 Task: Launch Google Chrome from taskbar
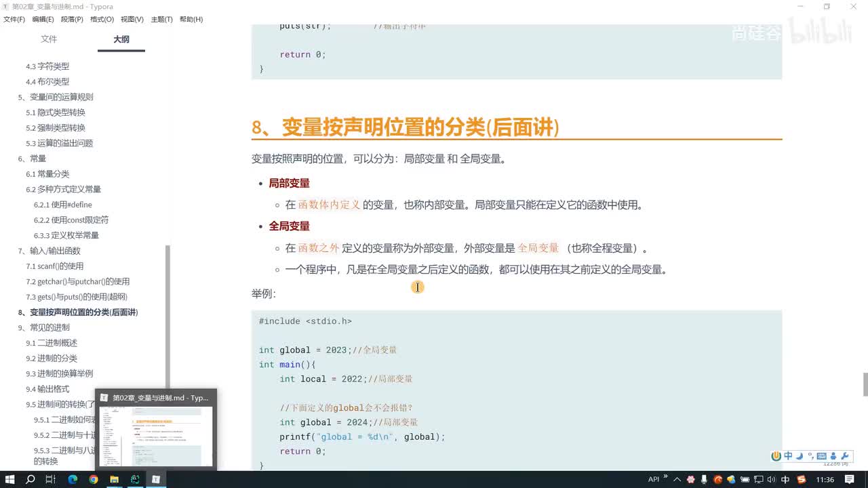tap(94, 479)
